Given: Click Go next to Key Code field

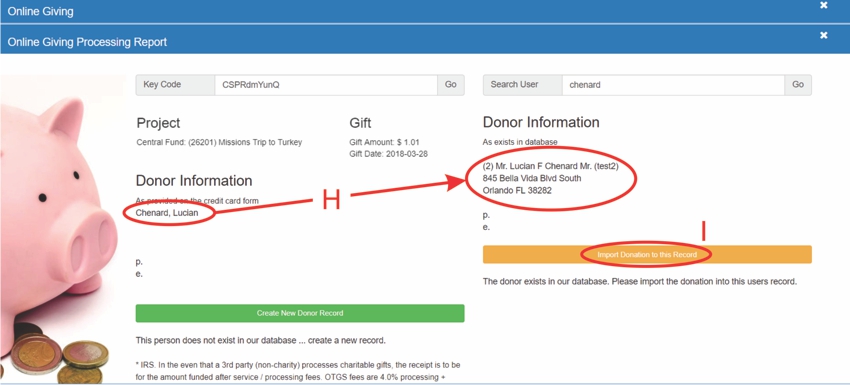Looking at the screenshot, I should pos(450,85).
